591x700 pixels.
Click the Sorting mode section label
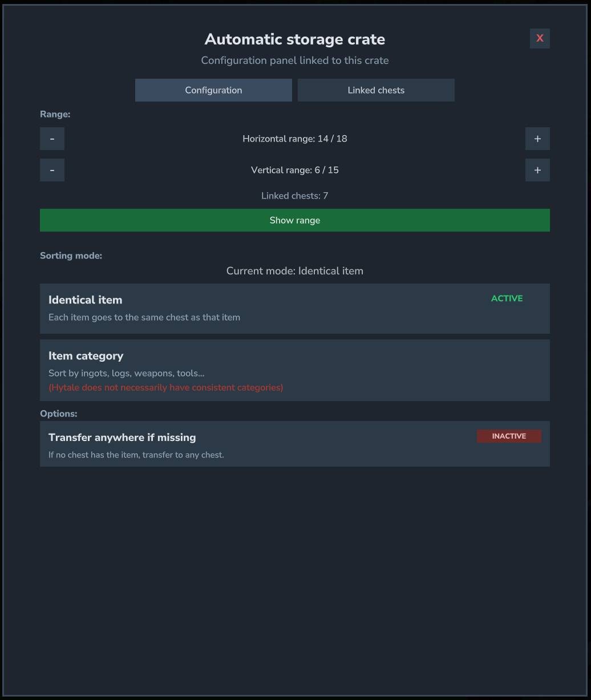pos(71,256)
